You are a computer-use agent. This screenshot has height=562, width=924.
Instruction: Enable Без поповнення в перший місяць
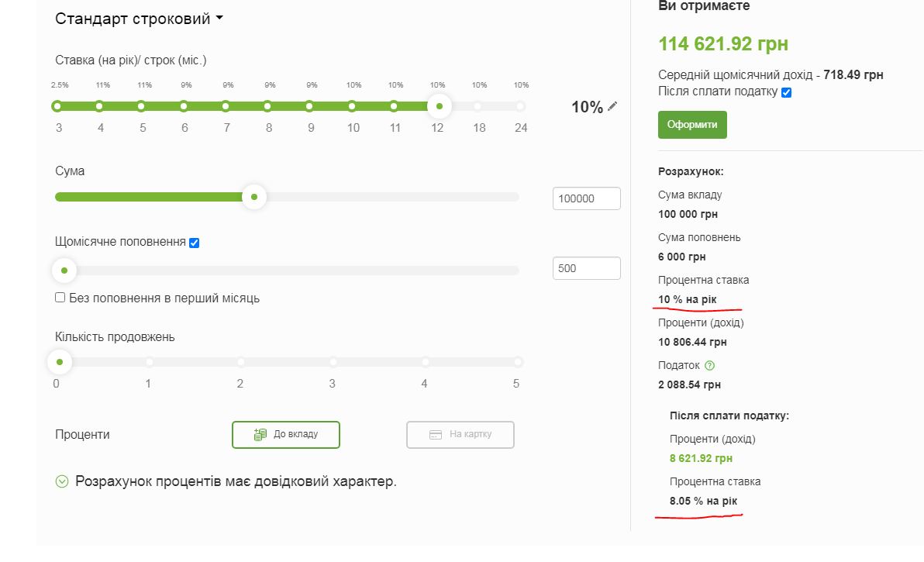coord(60,298)
